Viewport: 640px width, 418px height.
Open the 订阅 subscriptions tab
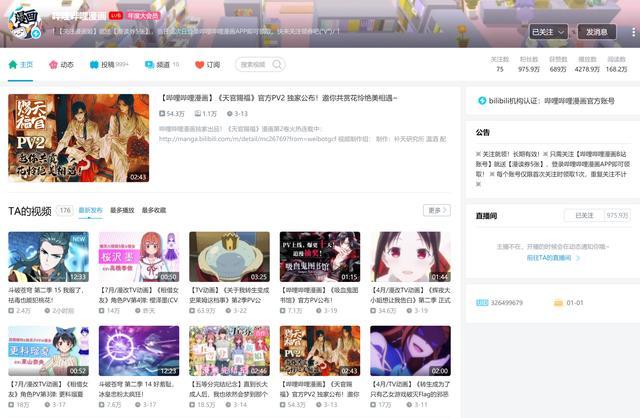208,64
